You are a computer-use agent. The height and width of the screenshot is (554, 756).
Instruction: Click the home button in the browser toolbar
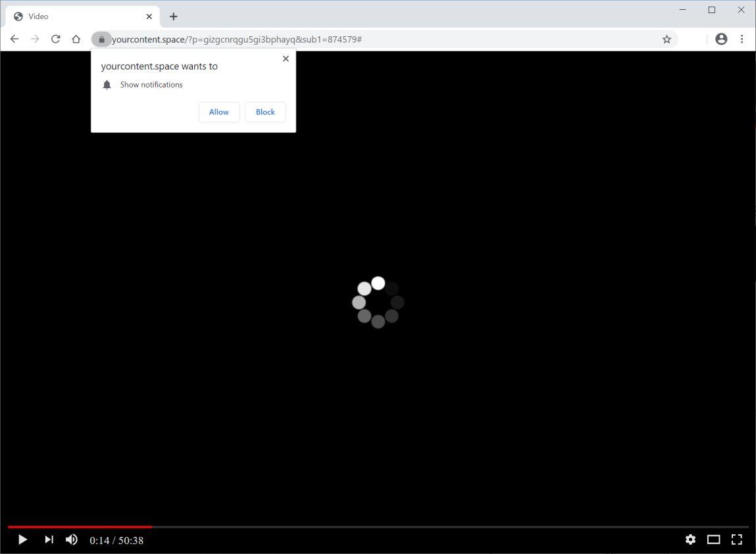tap(76, 39)
